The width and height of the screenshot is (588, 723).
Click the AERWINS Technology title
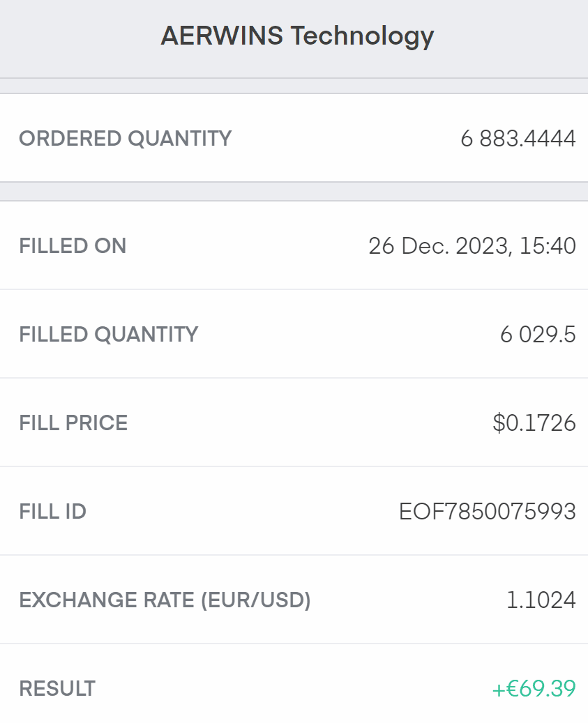[x=297, y=36]
